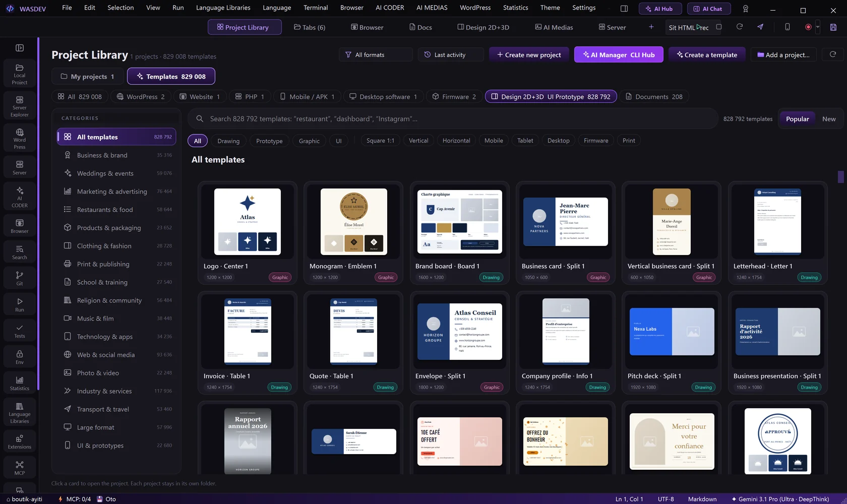Toggle the sidebar panel collapse icon
The image size is (847, 504).
[x=20, y=48]
